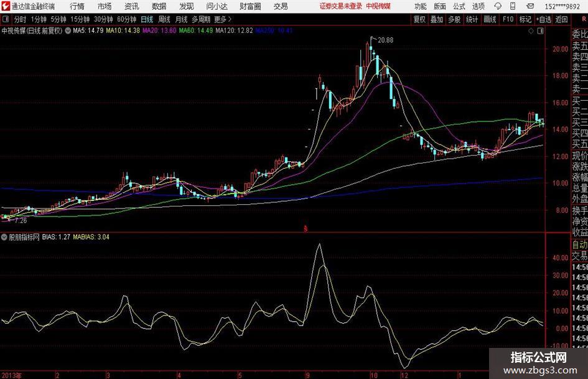Open the 版面 menu
The width and height of the screenshot is (588, 379).
coord(440,6)
